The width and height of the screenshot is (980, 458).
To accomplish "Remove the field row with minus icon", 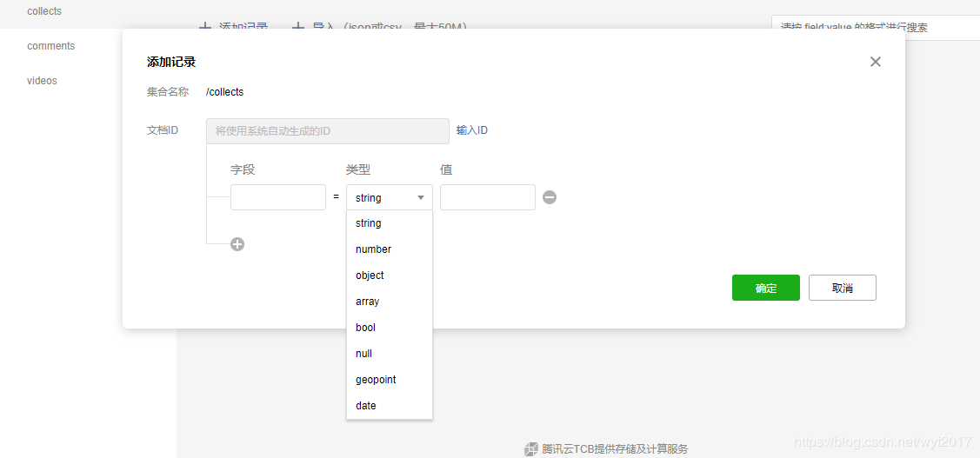I will (x=550, y=197).
